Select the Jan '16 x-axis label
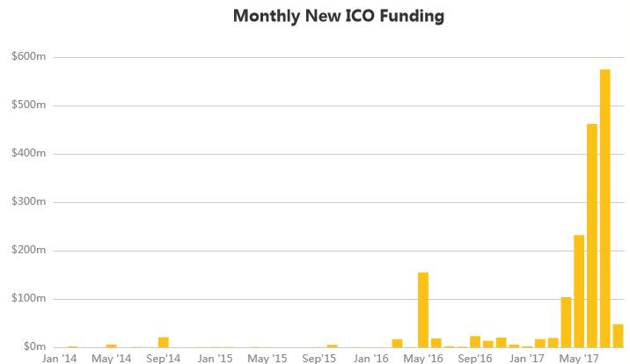 pos(370,359)
